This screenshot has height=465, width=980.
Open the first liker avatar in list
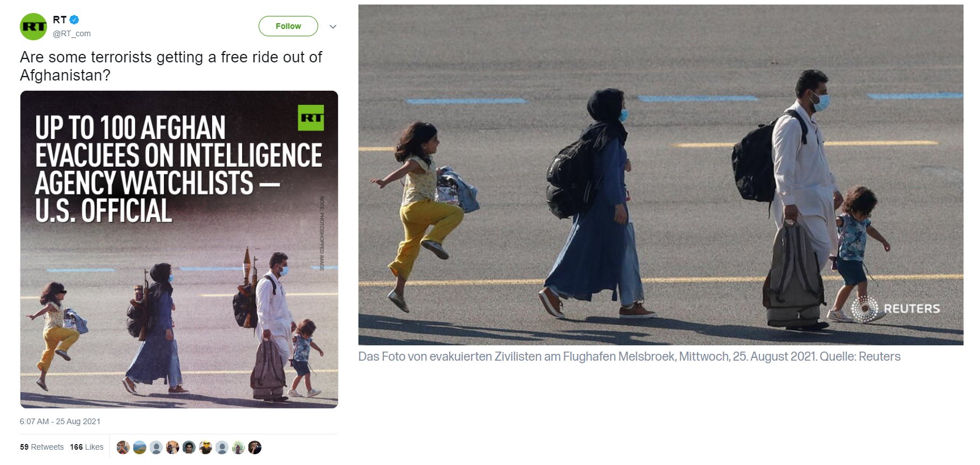pos(123,447)
